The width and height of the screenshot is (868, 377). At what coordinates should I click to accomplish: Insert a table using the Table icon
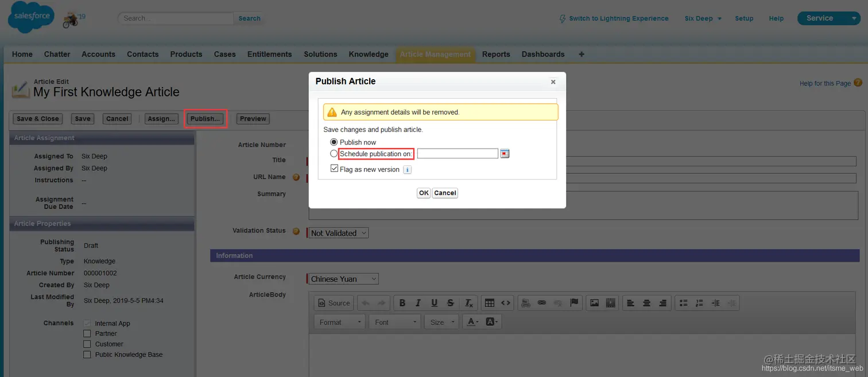pyautogui.click(x=489, y=303)
